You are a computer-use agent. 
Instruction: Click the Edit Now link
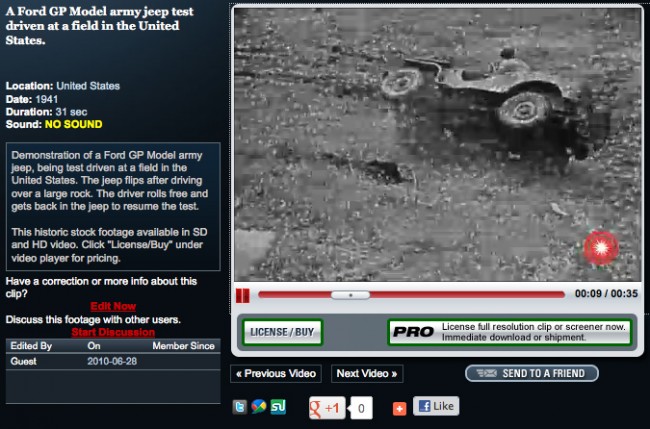pyautogui.click(x=112, y=306)
